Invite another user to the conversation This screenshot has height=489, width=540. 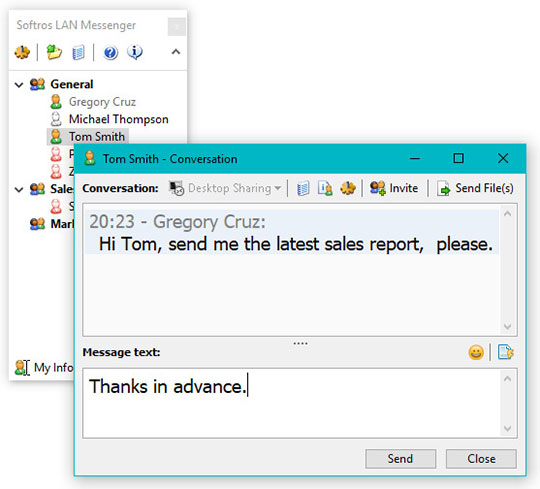pyautogui.click(x=394, y=188)
